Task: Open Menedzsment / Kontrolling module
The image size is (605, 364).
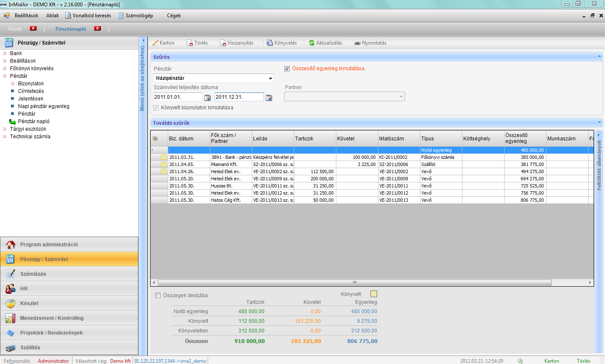Action: tap(69, 318)
